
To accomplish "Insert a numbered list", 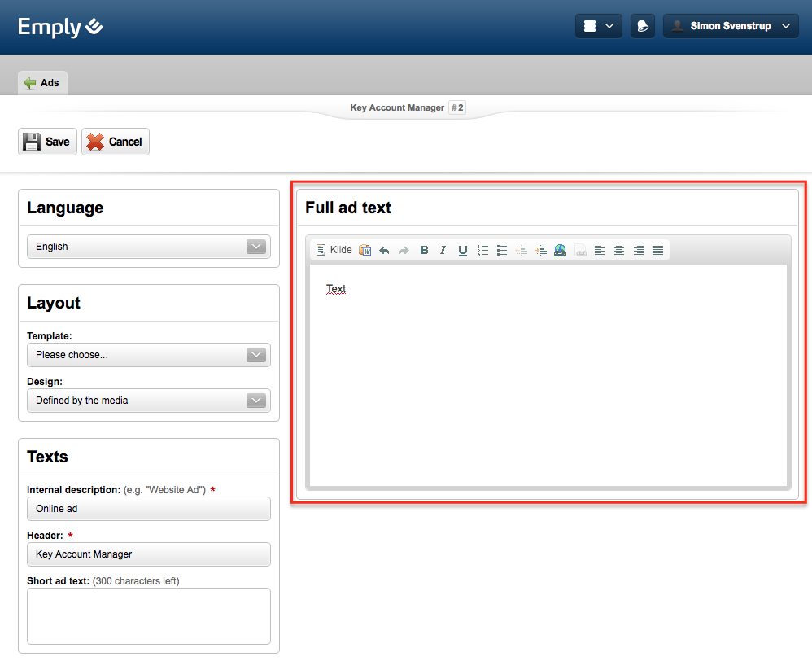I will click(x=482, y=250).
